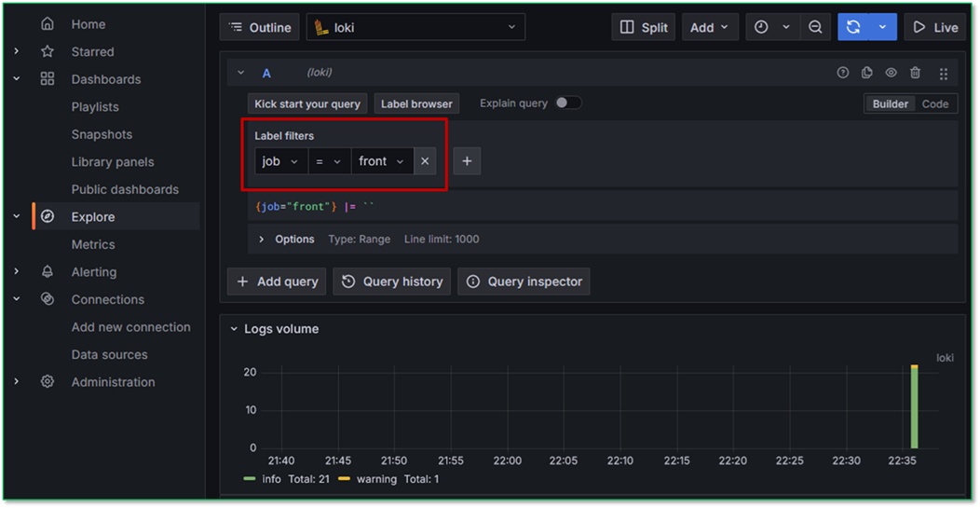Image resolution: width=980 pixels, height=508 pixels.
Task: Collapse the Explore sidebar section
Action: click(17, 217)
